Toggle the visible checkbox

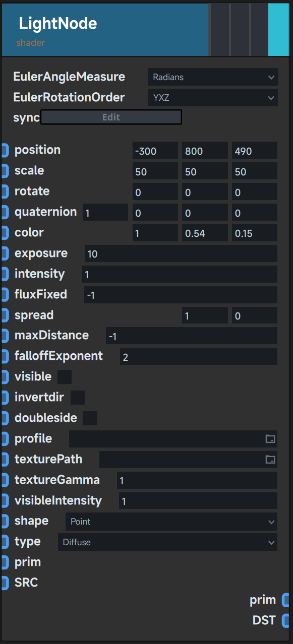point(65,377)
